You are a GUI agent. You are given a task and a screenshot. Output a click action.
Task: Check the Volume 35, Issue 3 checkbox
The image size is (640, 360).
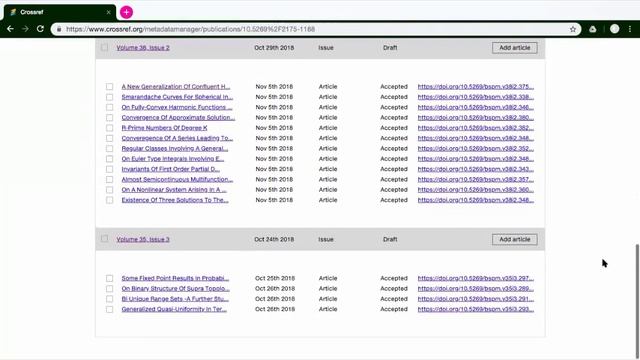coord(104,239)
